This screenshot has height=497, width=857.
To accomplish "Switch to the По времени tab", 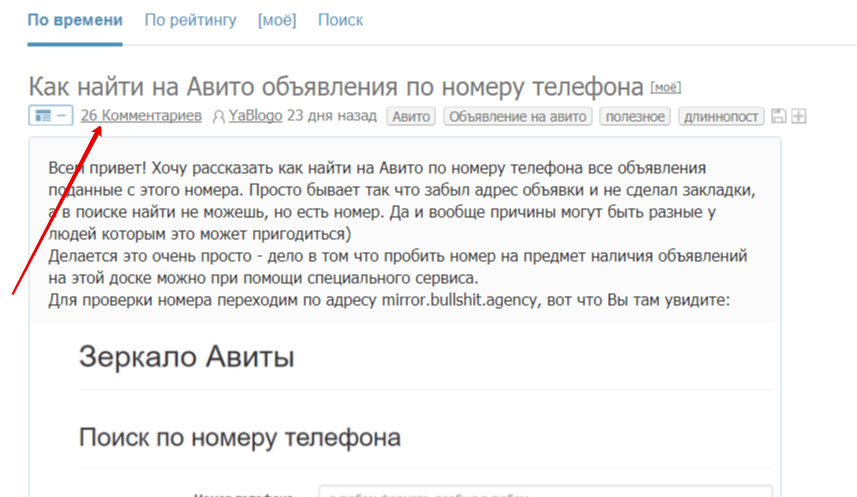I will pos(75,20).
